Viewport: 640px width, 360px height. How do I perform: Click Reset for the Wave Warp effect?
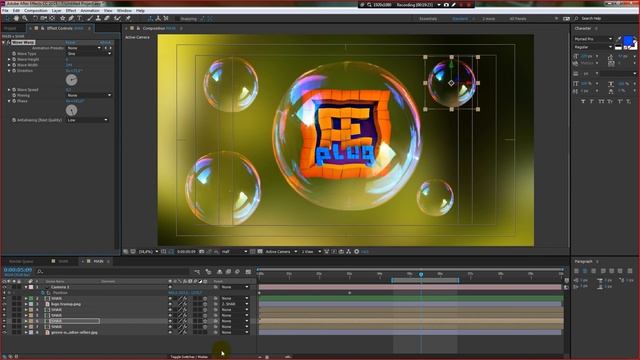[x=70, y=42]
